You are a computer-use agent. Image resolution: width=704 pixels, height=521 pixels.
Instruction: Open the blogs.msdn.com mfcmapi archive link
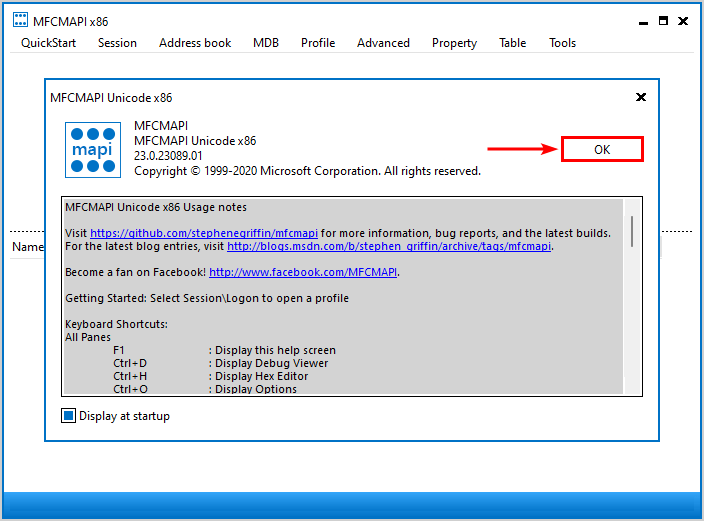(x=389, y=246)
